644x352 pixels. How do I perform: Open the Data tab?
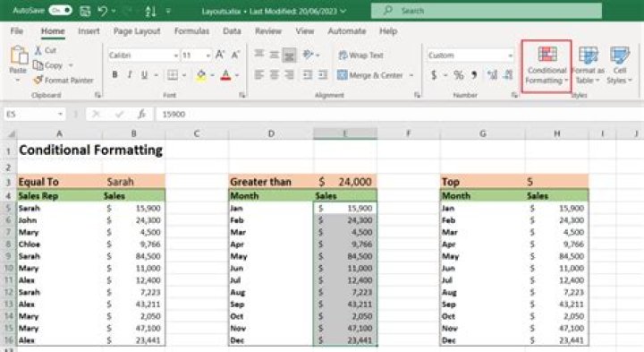tap(232, 30)
